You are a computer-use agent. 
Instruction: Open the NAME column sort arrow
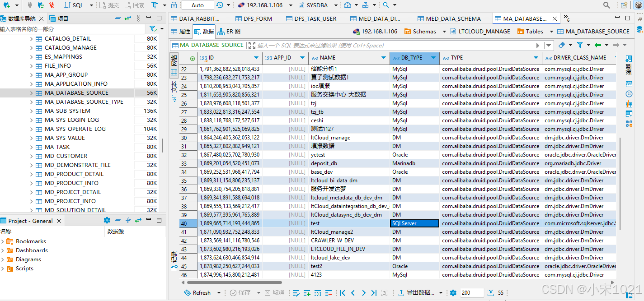coord(384,58)
